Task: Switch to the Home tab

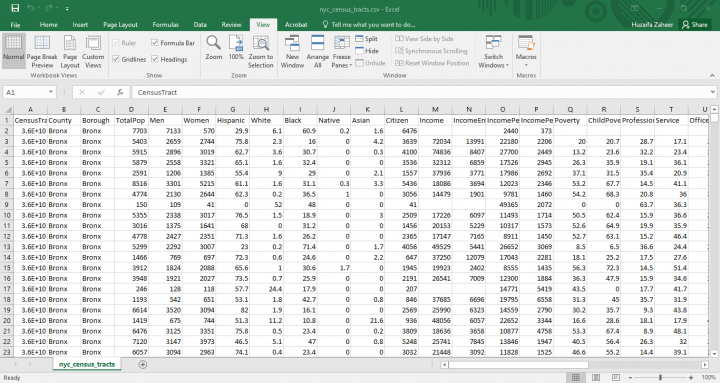Action: coord(49,25)
